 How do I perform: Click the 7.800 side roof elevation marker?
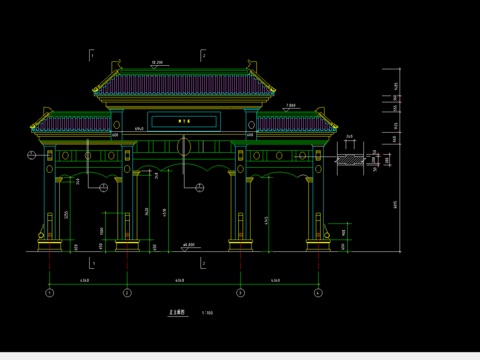coord(291,107)
